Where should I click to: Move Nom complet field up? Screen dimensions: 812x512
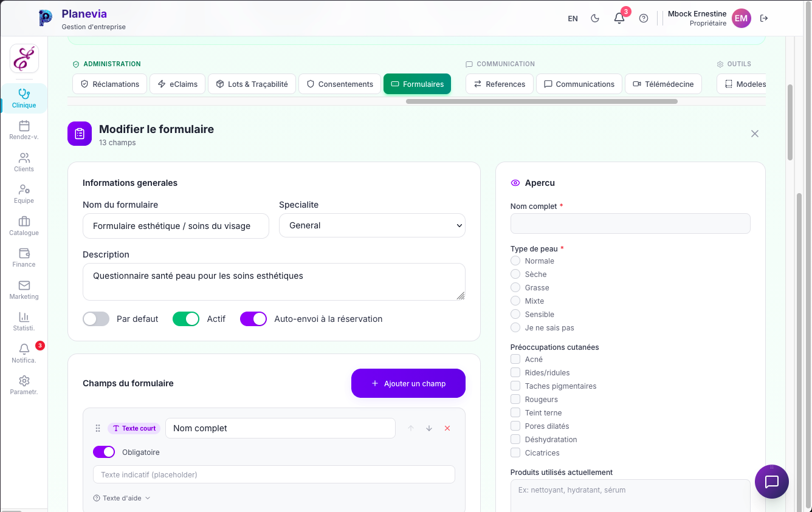pyautogui.click(x=411, y=428)
